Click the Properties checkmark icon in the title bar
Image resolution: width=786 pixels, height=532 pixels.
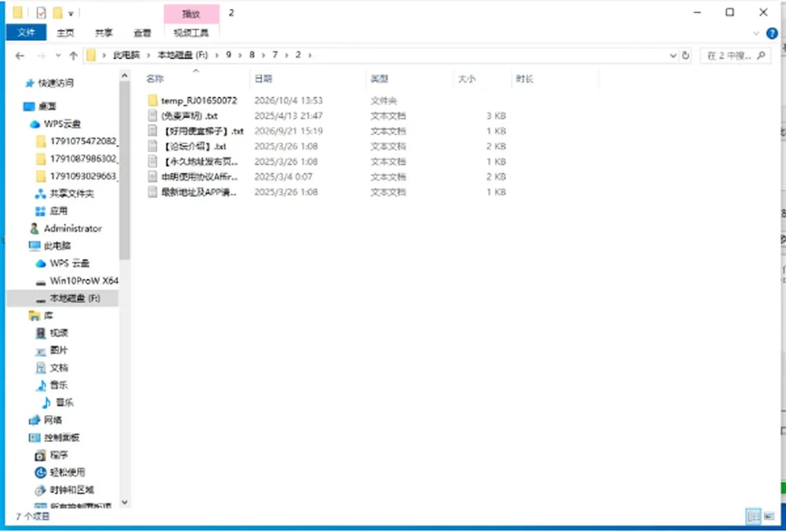[41, 13]
